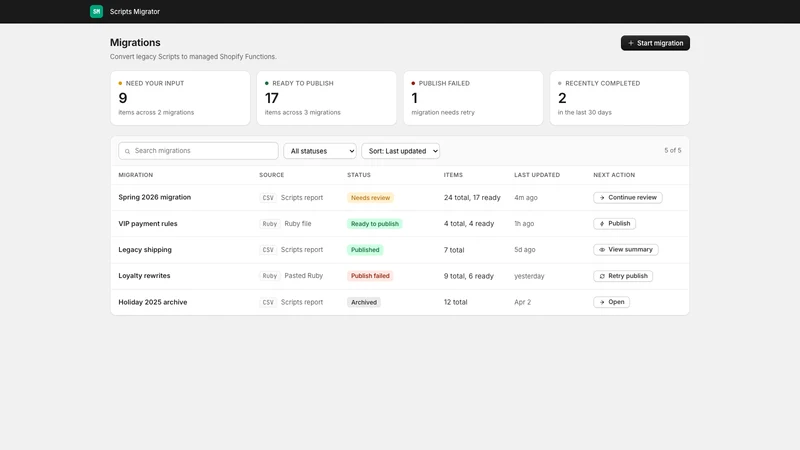
Task: View summary for Legacy shipping
Action: (626, 249)
